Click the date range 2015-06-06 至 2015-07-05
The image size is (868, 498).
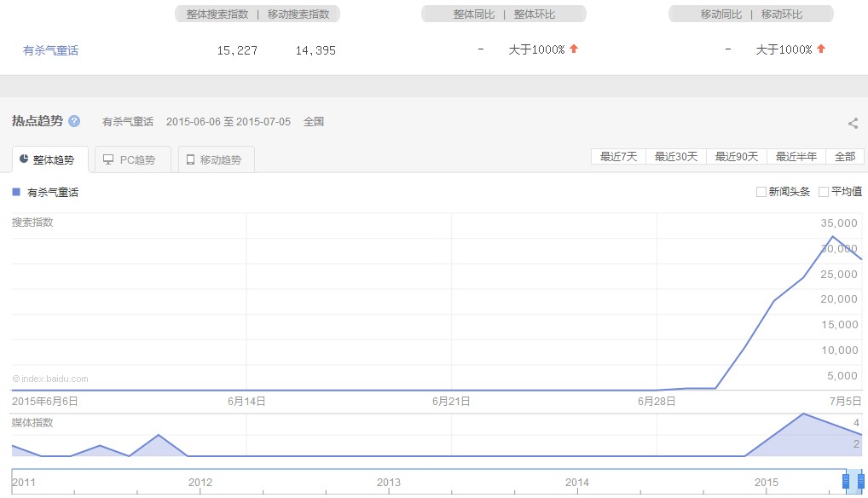pyautogui.click(x=228, y=122)
